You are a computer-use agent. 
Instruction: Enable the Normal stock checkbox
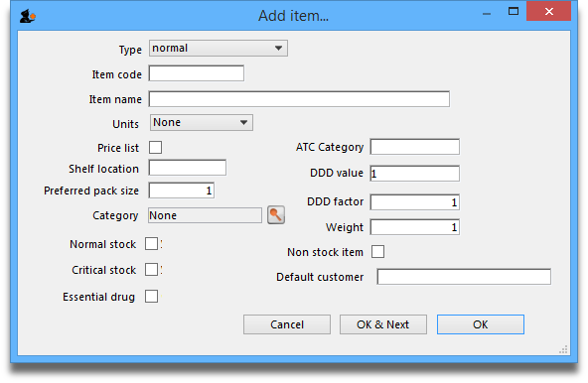(x=152, y=244)
